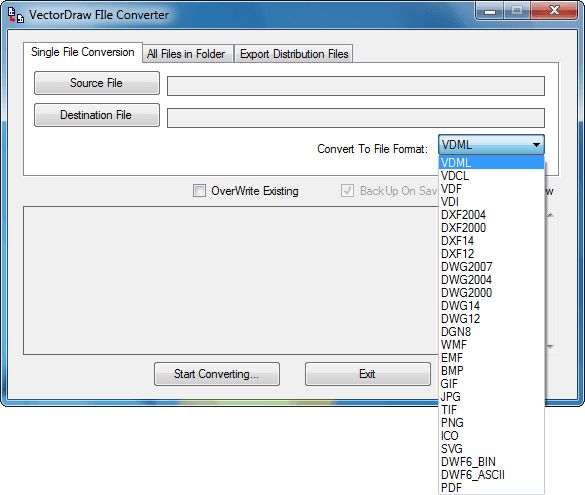The height and width of the screenshot is (495, 585).
Task: Click the VectorDraw app icon in title bar
Action: coord(16,15)
